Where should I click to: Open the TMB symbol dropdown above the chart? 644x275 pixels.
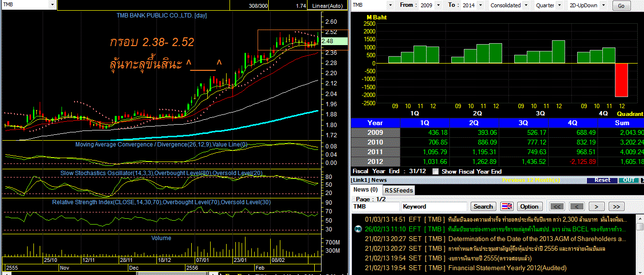point(52,5)
